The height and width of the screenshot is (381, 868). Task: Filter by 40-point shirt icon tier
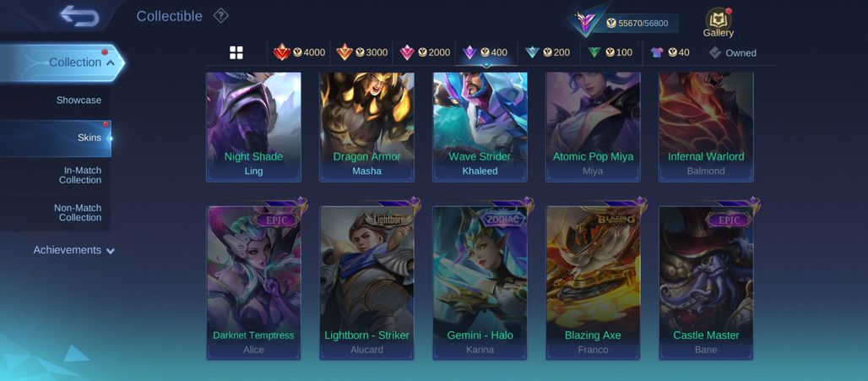point(670,52)
